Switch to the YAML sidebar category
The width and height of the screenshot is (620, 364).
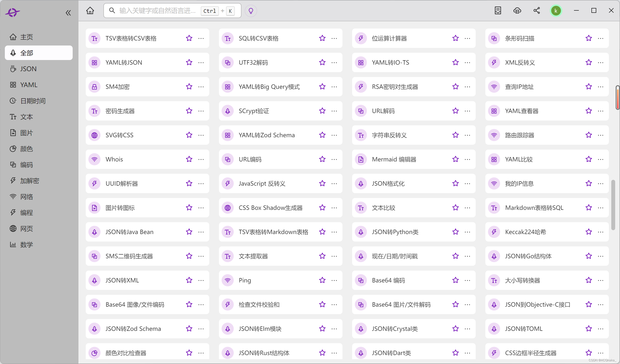pos(29,85)
